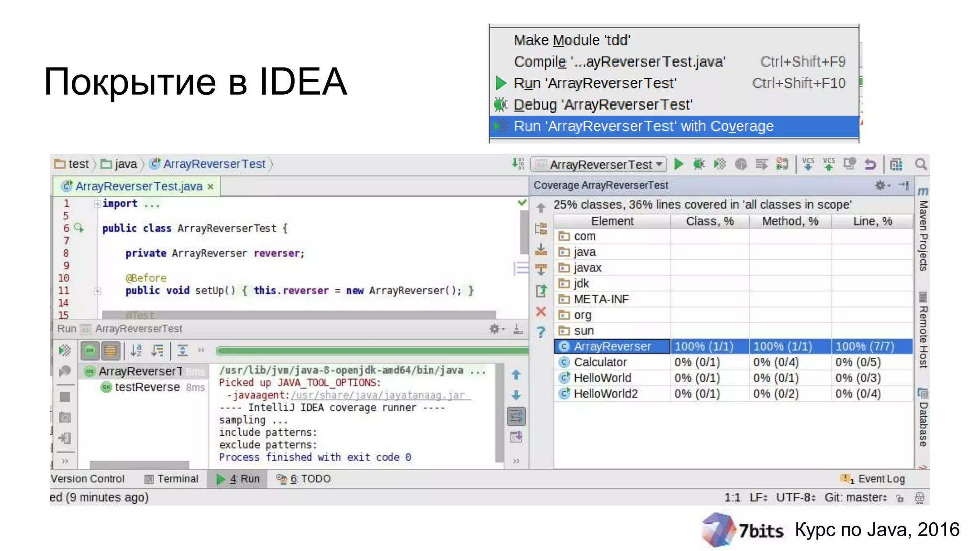Viewport: 980px width, 551px height.
Task: Open the 4: Run tool window
Action: point(238,479)
